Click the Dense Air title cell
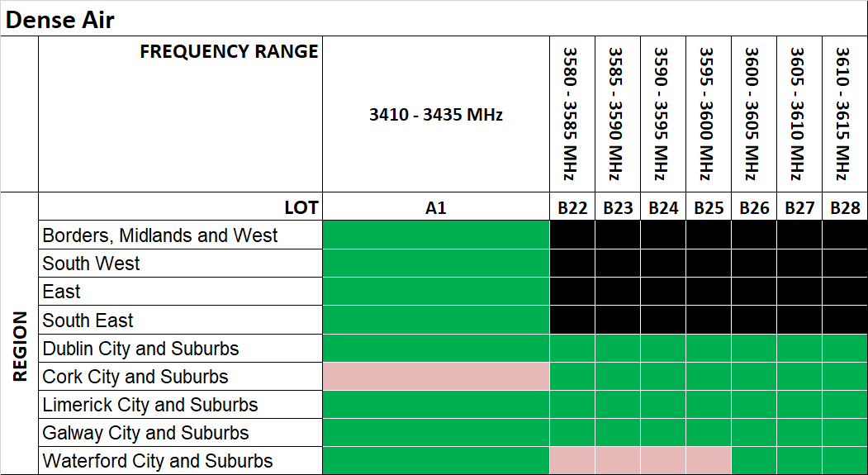 [x=60, y=20]
